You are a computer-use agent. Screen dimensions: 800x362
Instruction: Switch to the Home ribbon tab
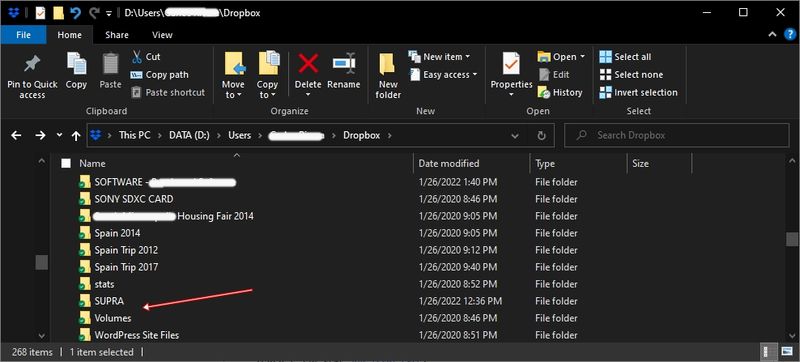(69, 35)
